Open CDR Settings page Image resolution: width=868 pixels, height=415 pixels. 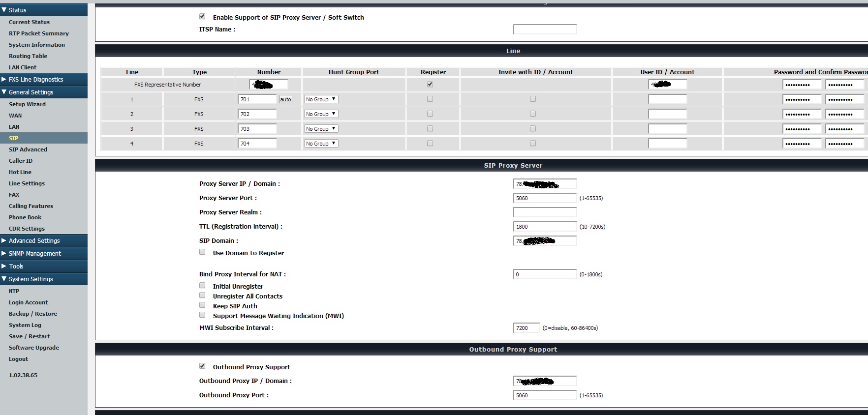pos(27,229)
